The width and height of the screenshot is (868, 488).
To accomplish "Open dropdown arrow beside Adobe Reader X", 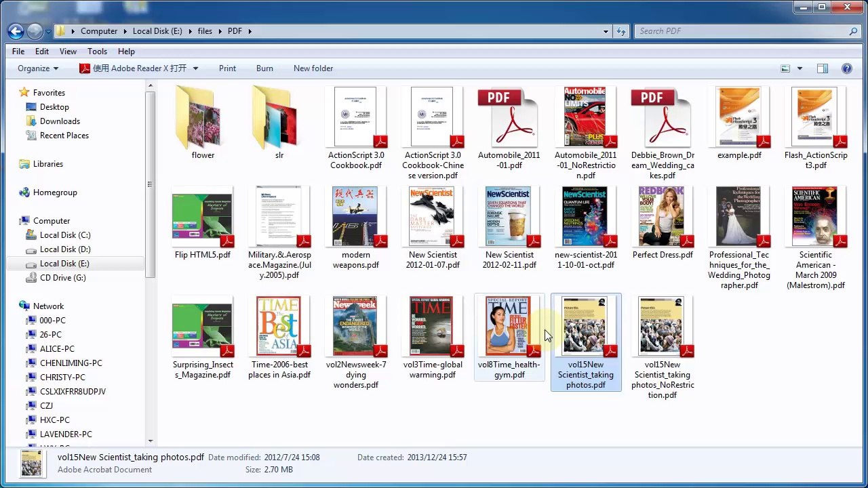I will (195, 68).
